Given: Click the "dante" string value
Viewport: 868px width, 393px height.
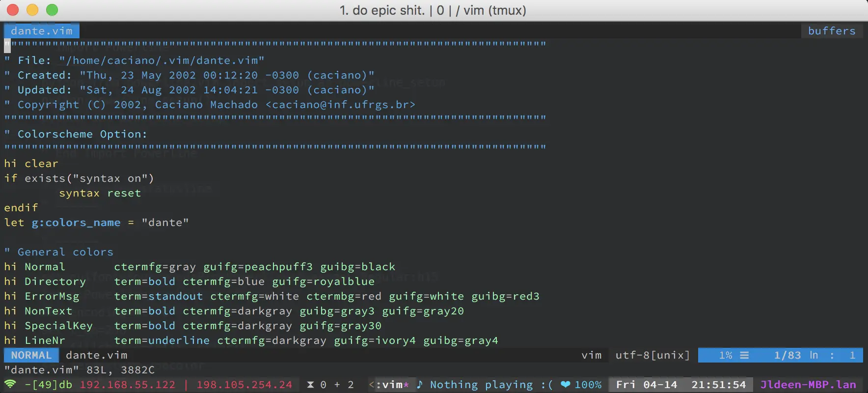Looking at the screenshot, I should pos(165,223).
